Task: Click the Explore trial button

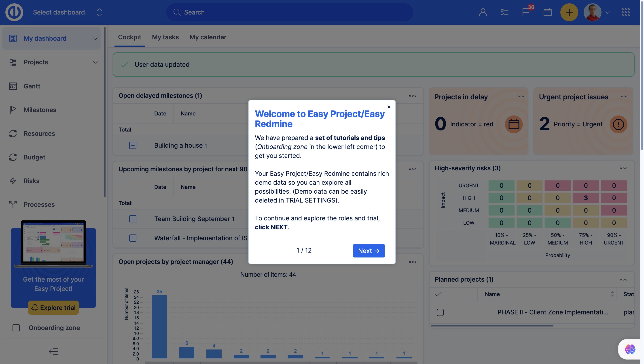Action: [53, 308]
